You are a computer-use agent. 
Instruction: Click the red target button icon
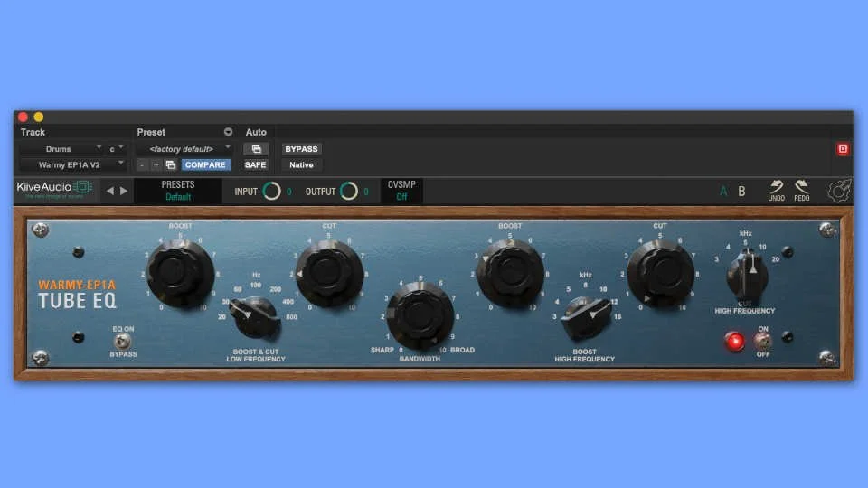coord(843,149)
